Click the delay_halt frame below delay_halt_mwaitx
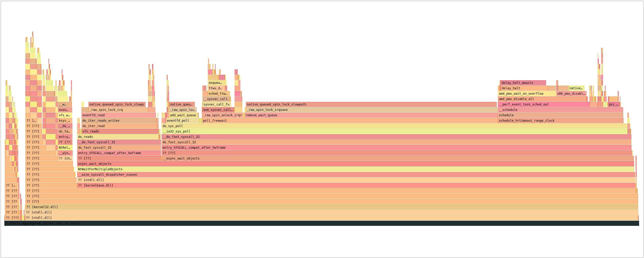644x258 pixels. (x=524, y=88)
